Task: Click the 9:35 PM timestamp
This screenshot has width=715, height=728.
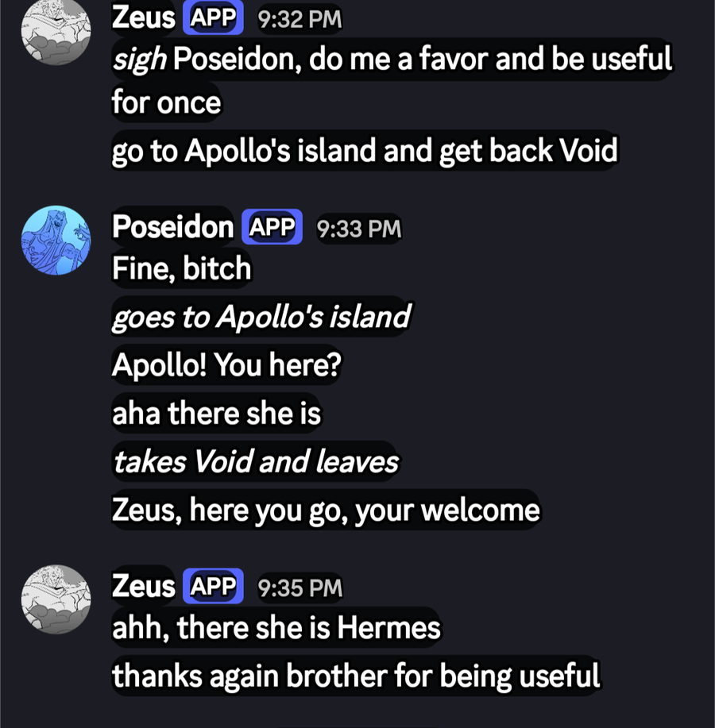Action: [300, 588]
